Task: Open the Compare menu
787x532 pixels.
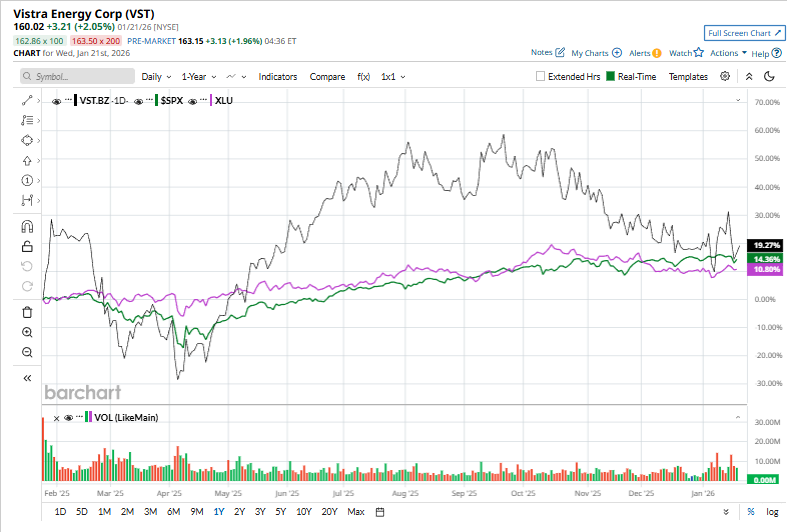Action: [x=327, y=77]
